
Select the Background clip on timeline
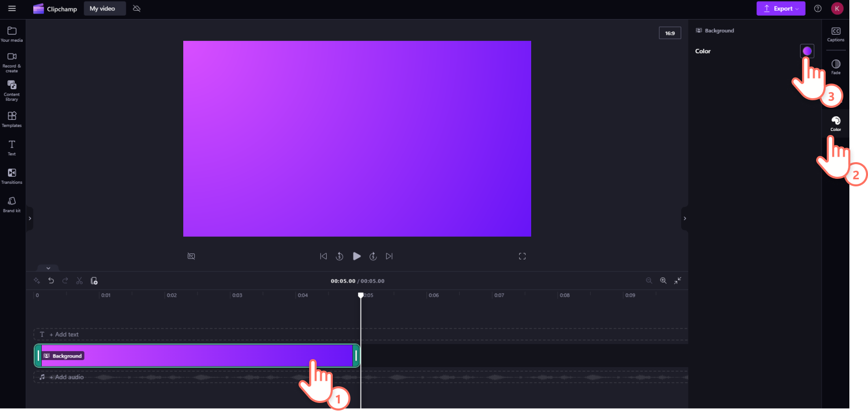click(197, 356)
